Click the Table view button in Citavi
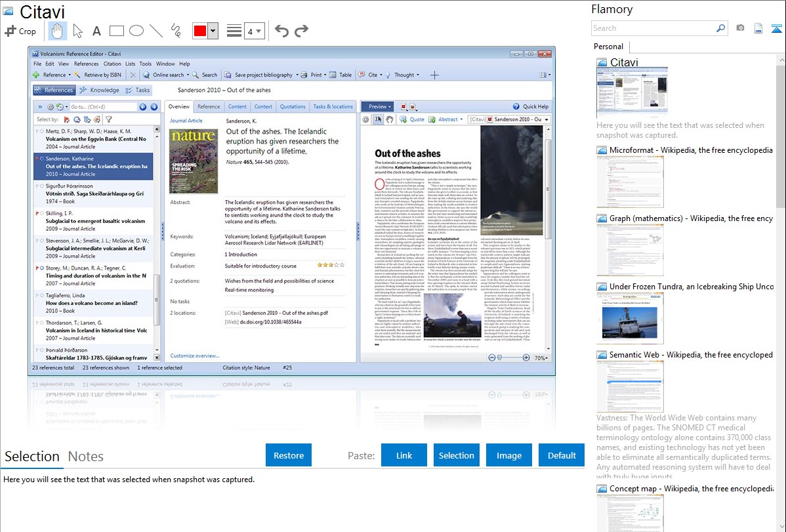786x532 pixels. pyautogui.click(x=341, y=75)
